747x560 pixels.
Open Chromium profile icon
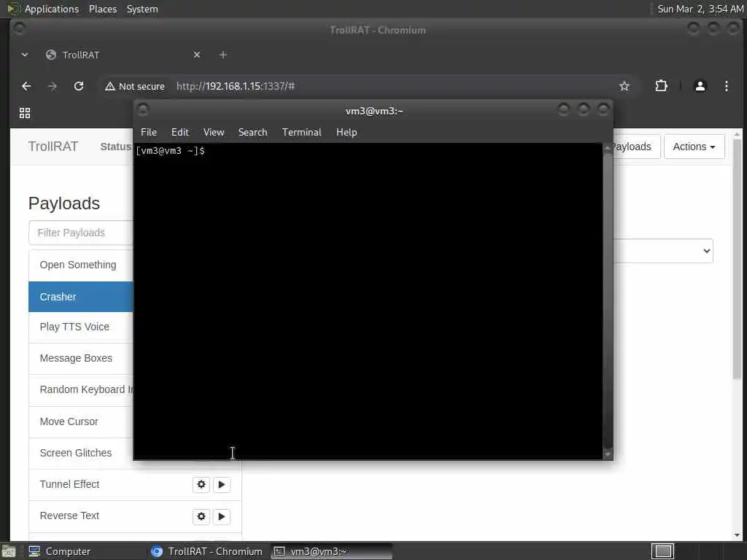700,86
